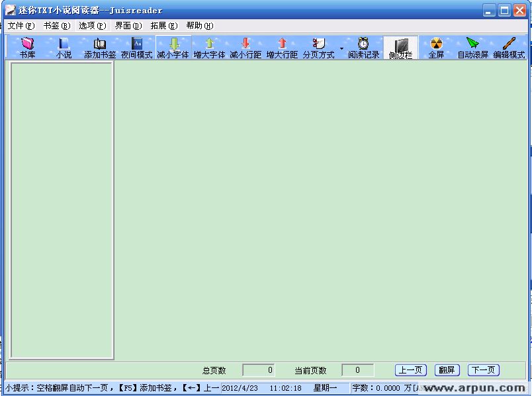Image resolution: width=532 pixels, height=396 pixels.
Task: Toggle 夜间模式 night mode
Action: click(x=137, y=48)
